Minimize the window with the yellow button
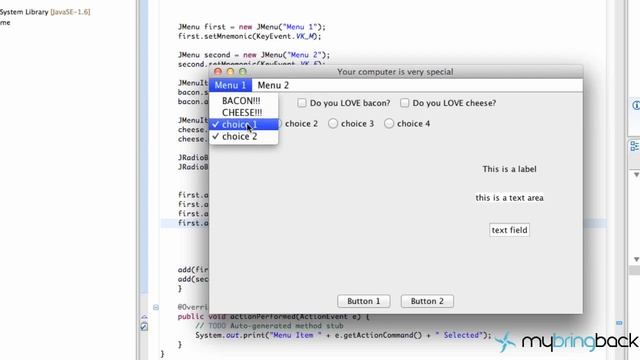This screenshot has height=360, width=640. tap(230, 72)
